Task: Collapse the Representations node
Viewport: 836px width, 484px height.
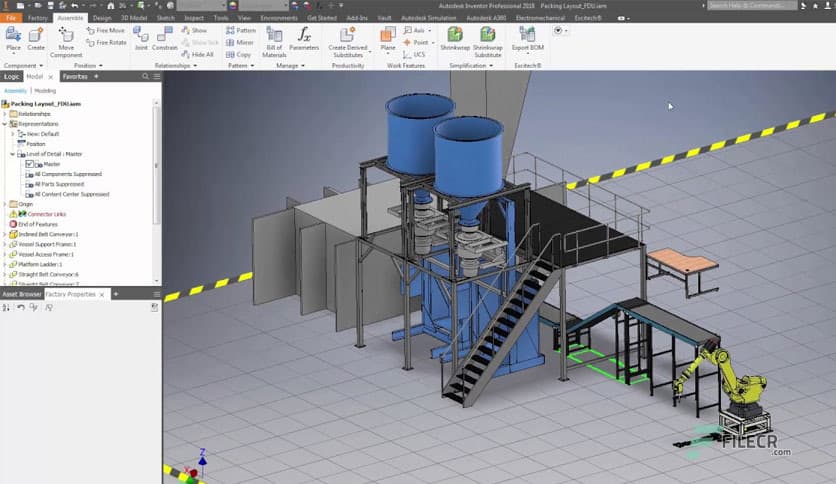Action: pos(5,124)
